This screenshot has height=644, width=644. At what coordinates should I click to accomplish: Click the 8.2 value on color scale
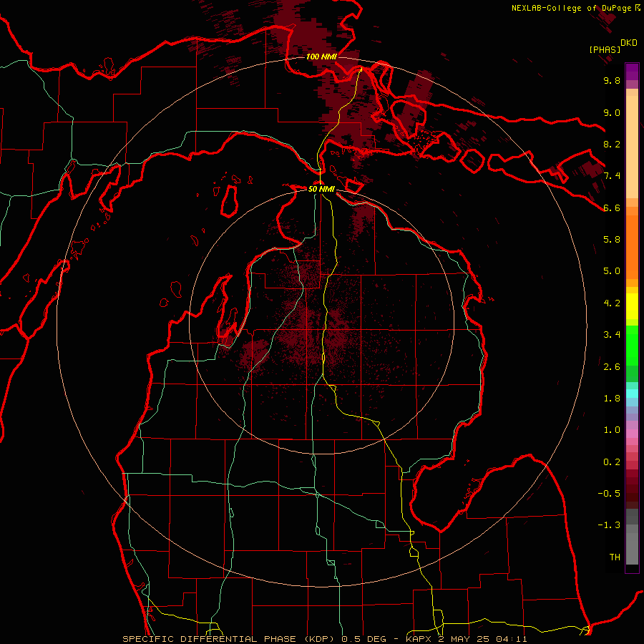coord(612,144)
